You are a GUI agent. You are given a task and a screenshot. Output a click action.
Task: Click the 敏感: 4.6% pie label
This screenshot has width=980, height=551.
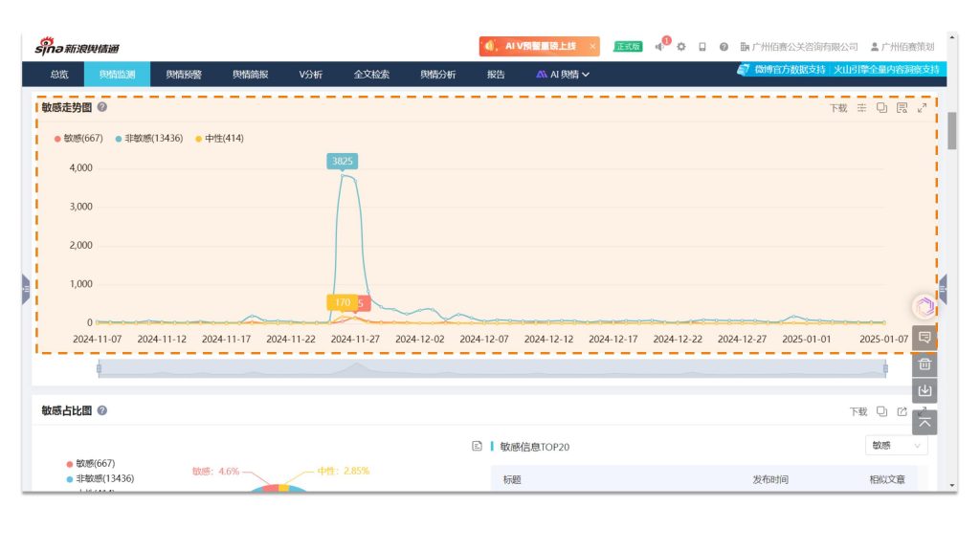pyautogui.click(x=215, y=471)
